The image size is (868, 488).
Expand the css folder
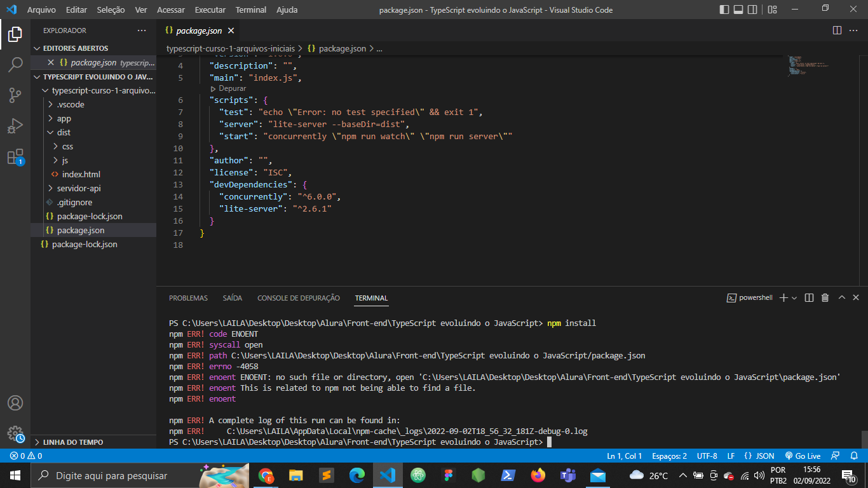tap(94, 146)
